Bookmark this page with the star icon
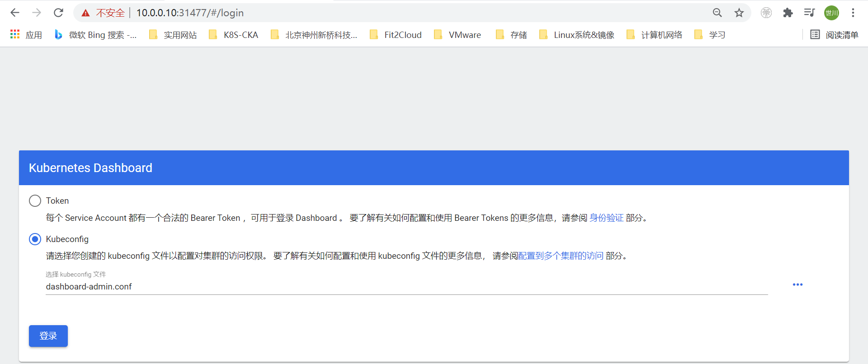Image resolution: width=868 pixels, height=364 pixels. pos(739,13)
